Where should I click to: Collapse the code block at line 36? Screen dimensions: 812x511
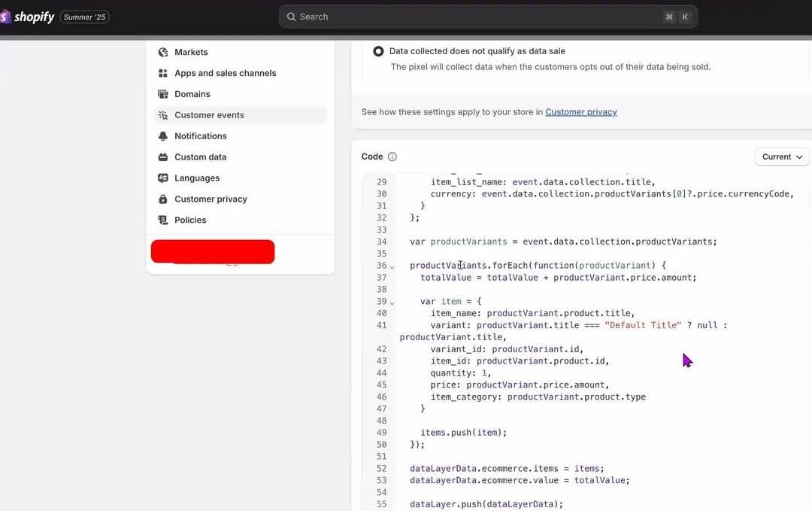click(391, 266)
